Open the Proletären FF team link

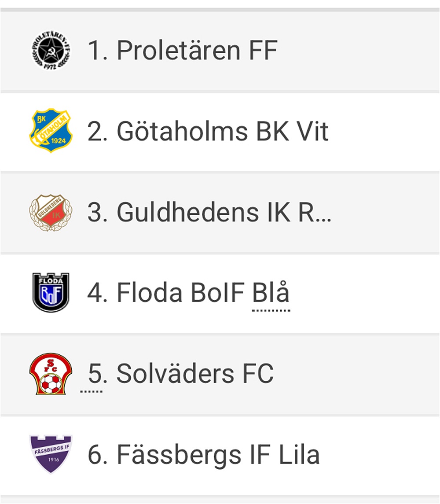(x=182, y=51)
